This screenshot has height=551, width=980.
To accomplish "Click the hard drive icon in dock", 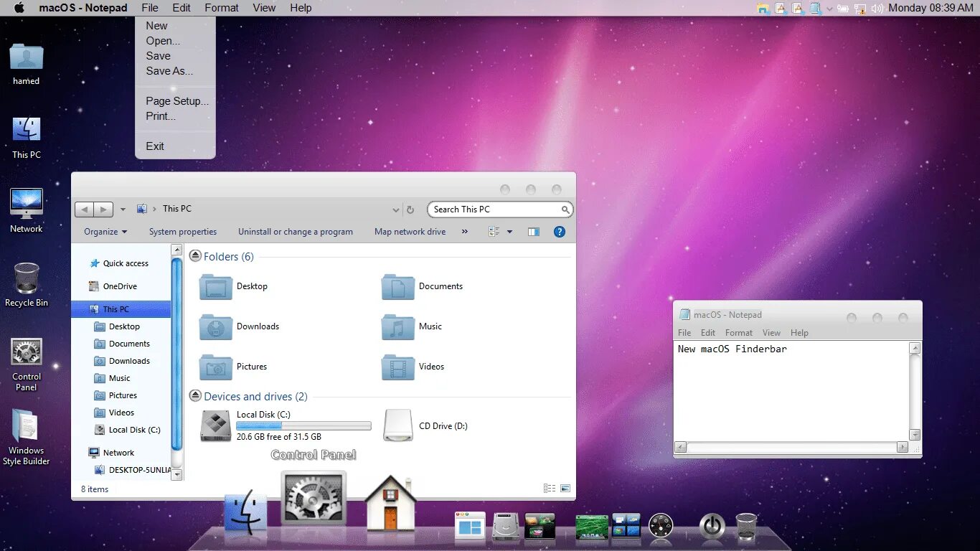I will click(506, 527).
